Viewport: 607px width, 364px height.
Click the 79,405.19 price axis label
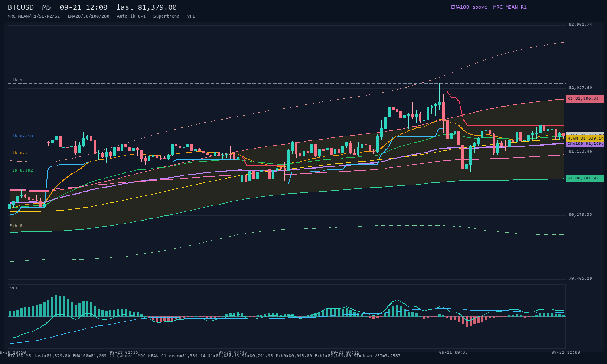click(x=580, y=278)
